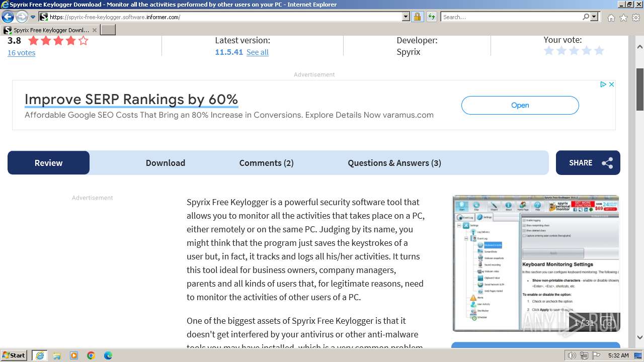Click version number 11.5.41
Image resolution: width=644 pixels, height=362 pixels.
pos(229,52)
